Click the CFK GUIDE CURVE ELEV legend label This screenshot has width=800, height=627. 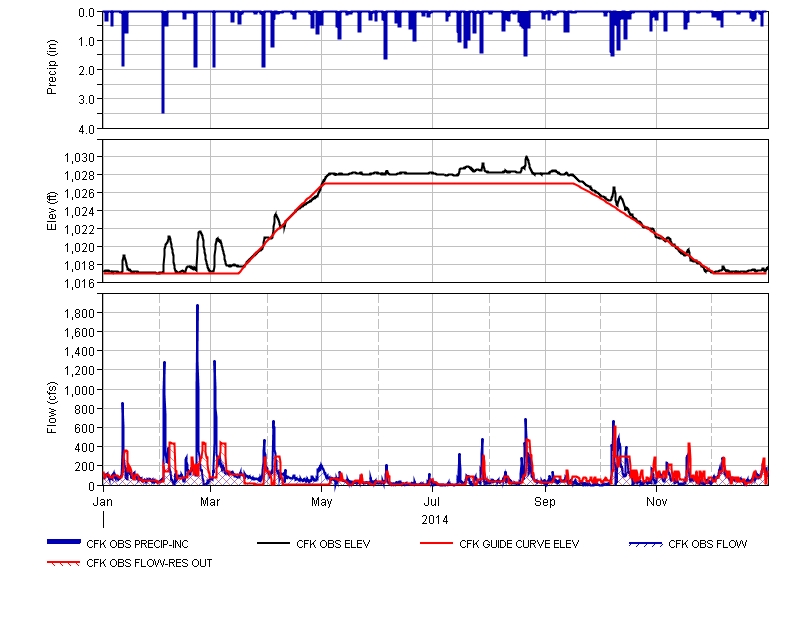519,544
